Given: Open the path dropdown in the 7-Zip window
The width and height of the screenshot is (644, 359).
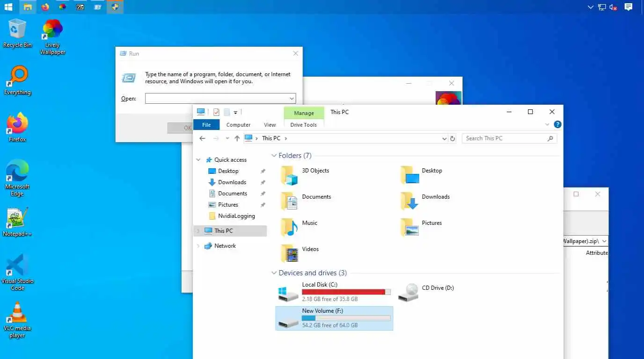Looking at the screenshot, I should point(604,241).
